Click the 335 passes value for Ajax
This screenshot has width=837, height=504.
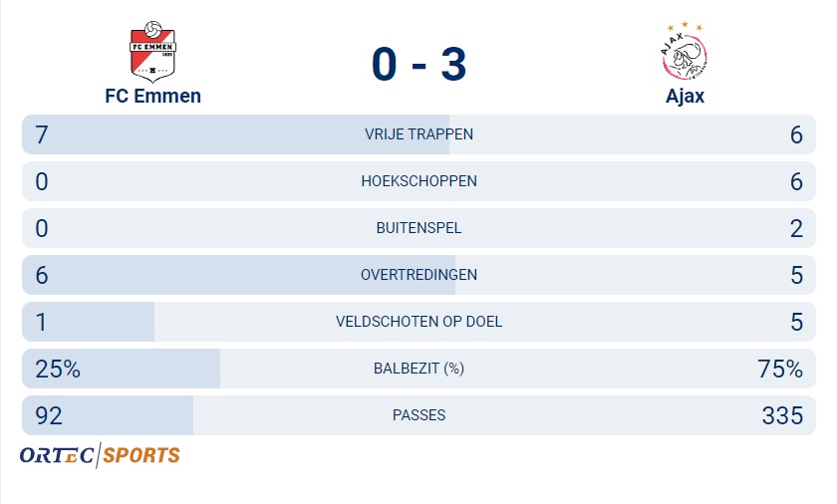(782, 416)
